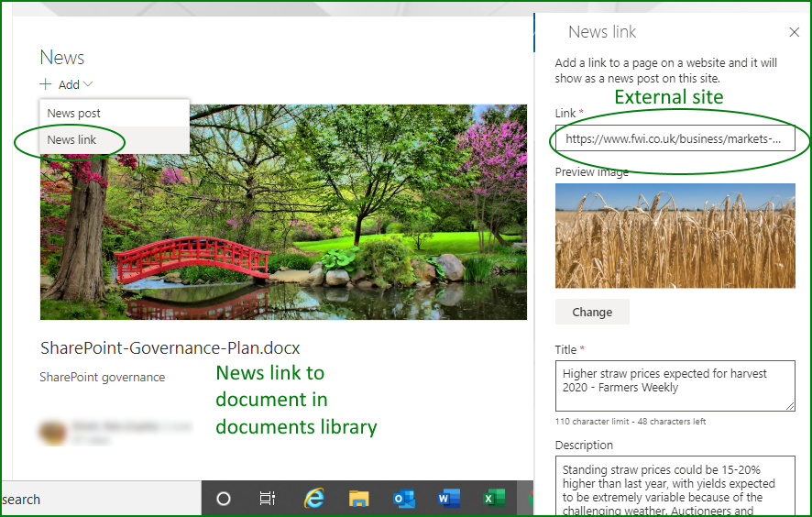Click the News web part heading
Viewport: 812px width, 517px height.
(x=62, y=58)
